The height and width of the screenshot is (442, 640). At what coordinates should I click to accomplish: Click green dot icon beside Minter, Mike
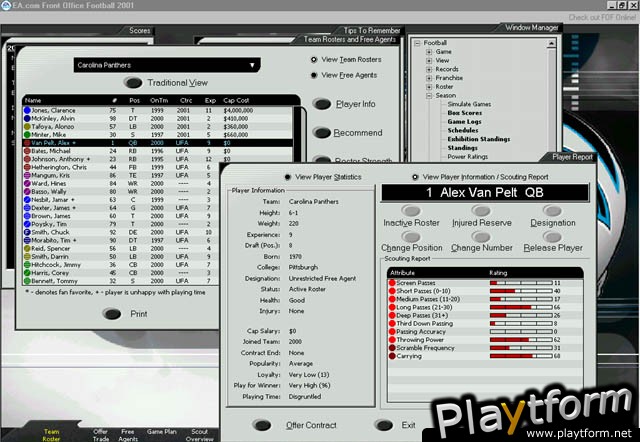click(x=27, y=135)
